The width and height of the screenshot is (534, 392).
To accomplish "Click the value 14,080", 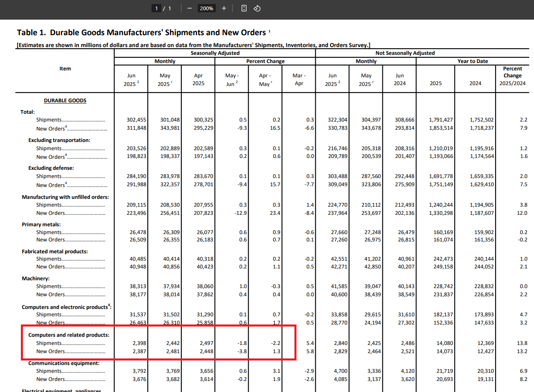I will pyautogui.click(x=445, y=343).
